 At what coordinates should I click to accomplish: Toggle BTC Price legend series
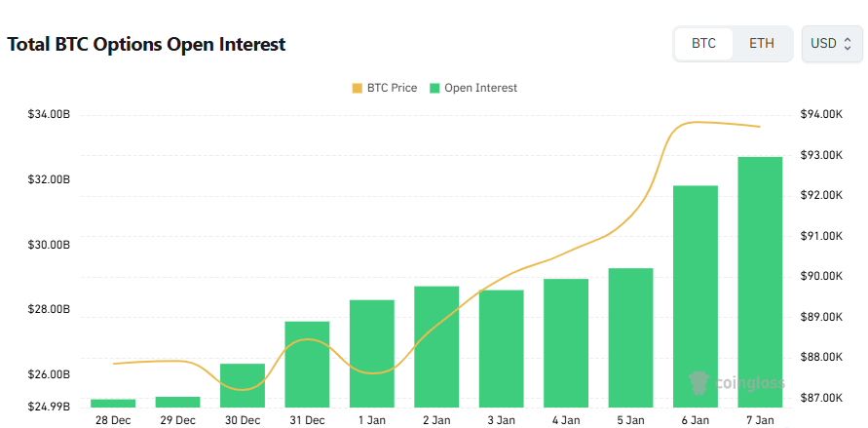[392, 88]
